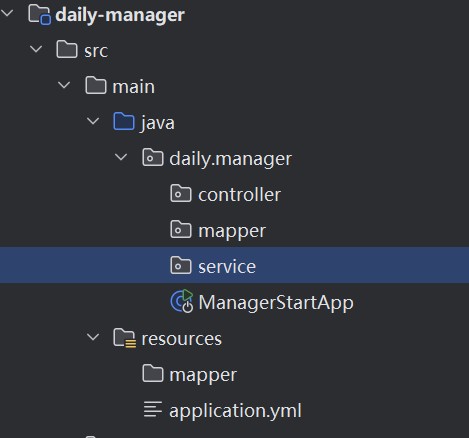Click the daily.manager package icon

click(x=153, y=157)
